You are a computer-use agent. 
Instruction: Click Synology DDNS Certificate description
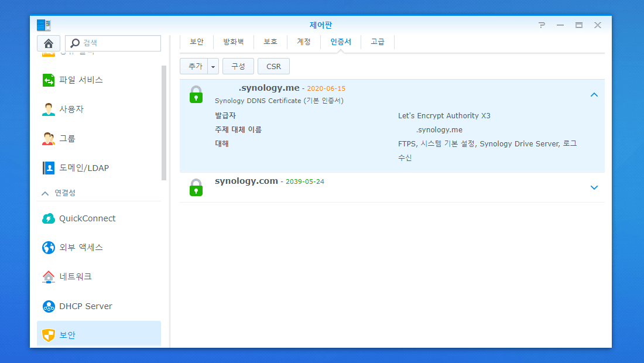click(279, 101)
